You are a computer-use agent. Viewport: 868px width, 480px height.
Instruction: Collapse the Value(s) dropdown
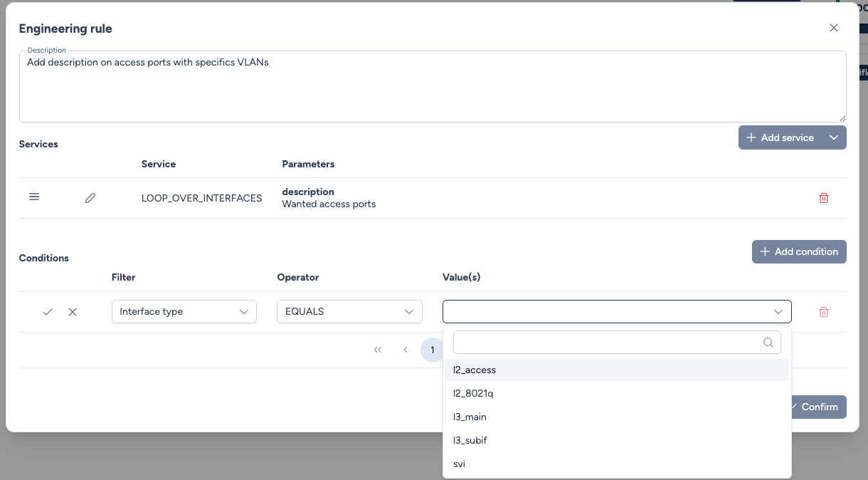(778, 312)
